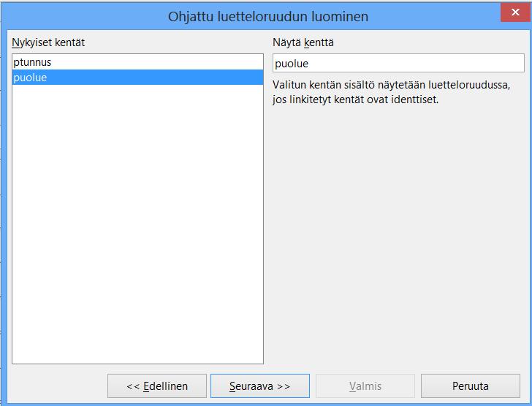Go back with the << Edellinen button
Image resolution: width=532 pixels, height=406 pixels.
[156, 386]
